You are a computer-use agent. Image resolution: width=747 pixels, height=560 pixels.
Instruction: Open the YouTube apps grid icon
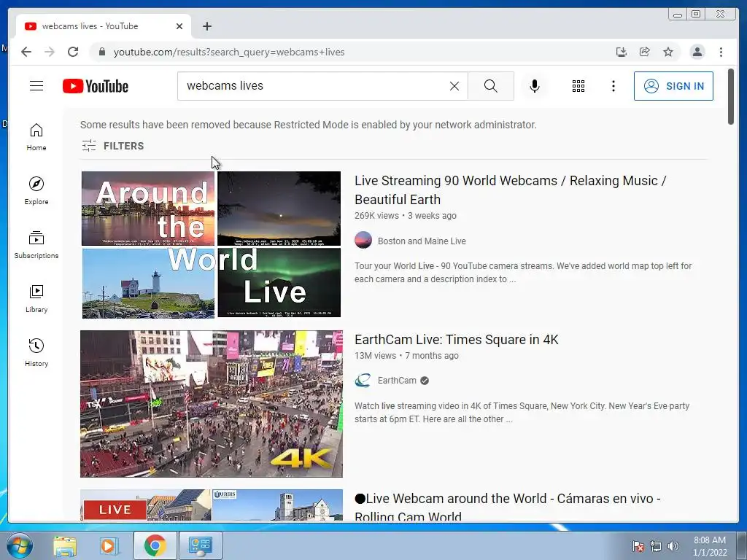578,86
